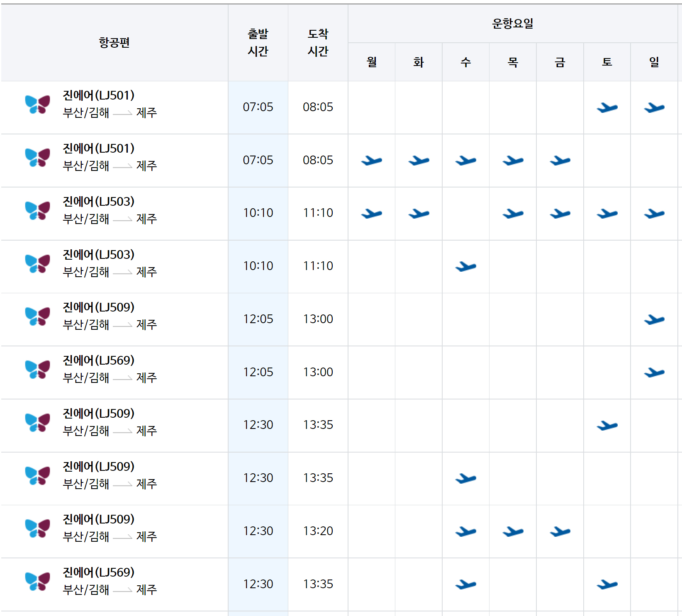Click the 수 plane icon for LJ503
The image size is (682, 616).
pyautogui.click(x=466, y=267)
